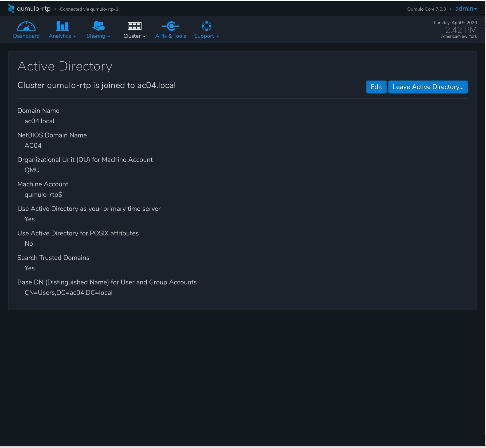Viewport: 486px width, 448px height.
Task: Click the Analytics bar chart icon
Action: coord(62,26)
